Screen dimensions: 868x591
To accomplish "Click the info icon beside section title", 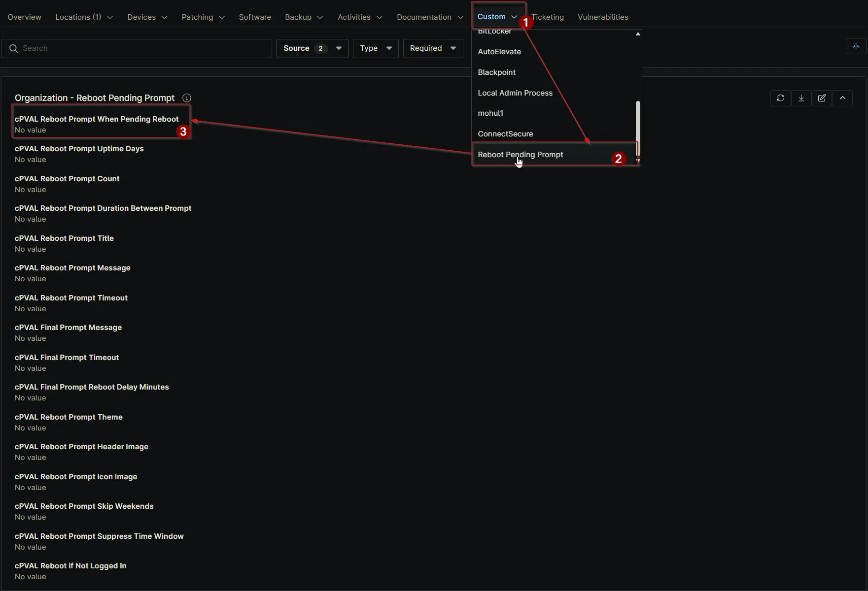I will [x=187, y=98].
